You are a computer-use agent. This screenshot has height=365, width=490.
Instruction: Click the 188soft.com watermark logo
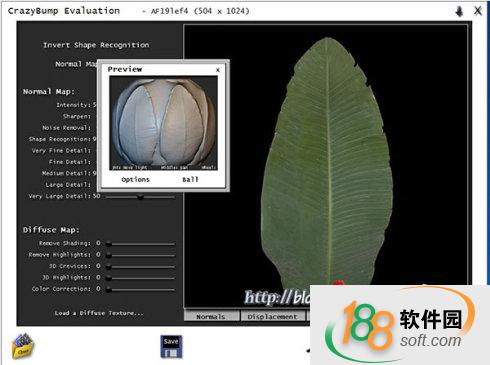tap(400, 325)
